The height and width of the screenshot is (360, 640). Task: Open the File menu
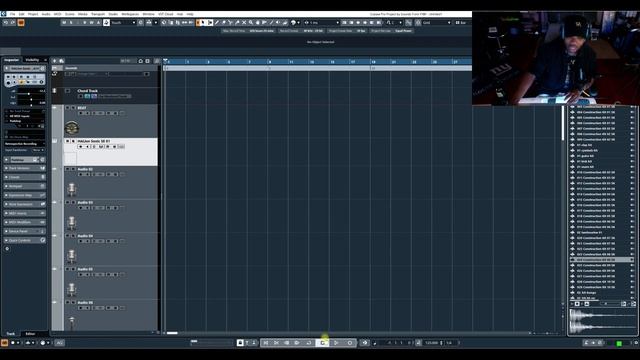tap(12, 14)
